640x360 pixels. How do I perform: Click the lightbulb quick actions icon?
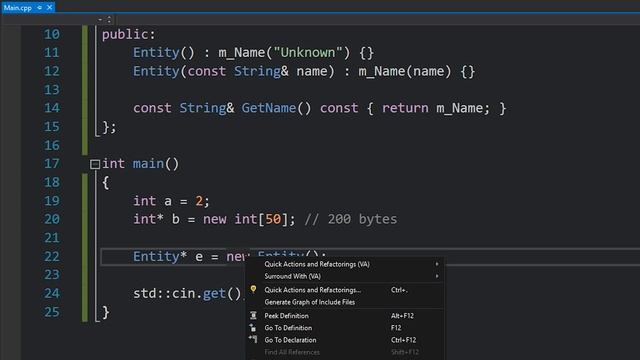(253, 289)
